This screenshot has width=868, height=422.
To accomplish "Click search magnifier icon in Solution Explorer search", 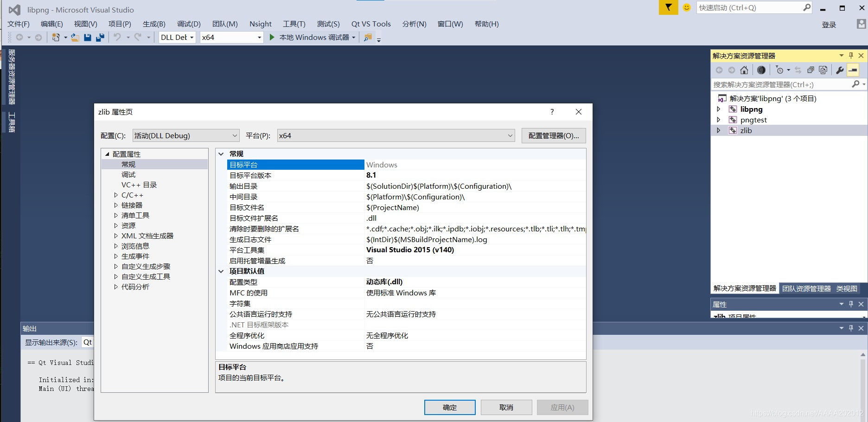I will coord(855,84).
